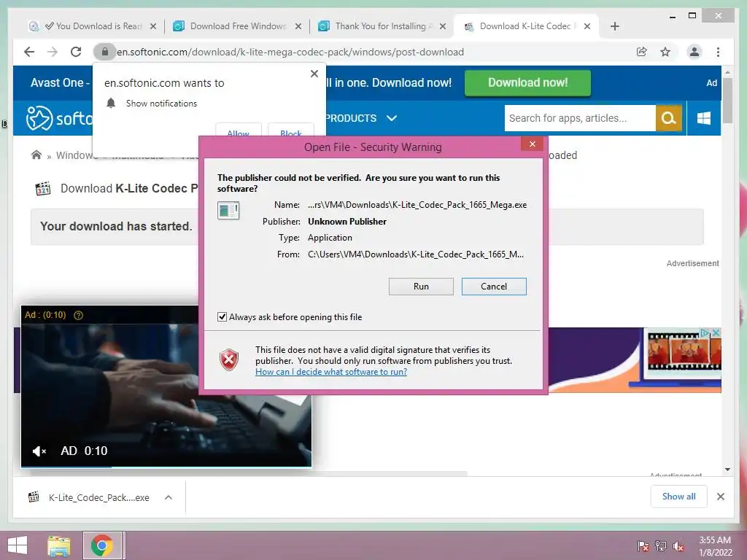Click K-Lite_Codec_Pack....exe download item
747x560 pixels.
pyautogui.click(x=99, y=497)
